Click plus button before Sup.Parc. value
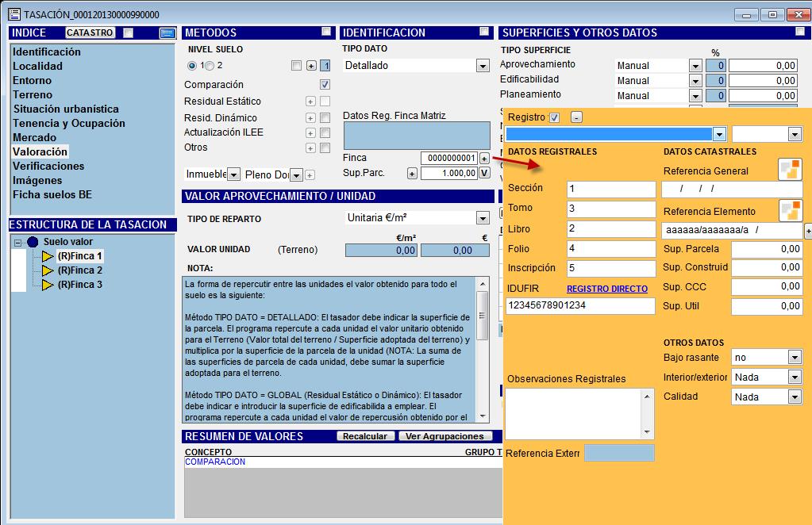Image resolution: width=812 pixels, height=525 pixels. (412, 173)
